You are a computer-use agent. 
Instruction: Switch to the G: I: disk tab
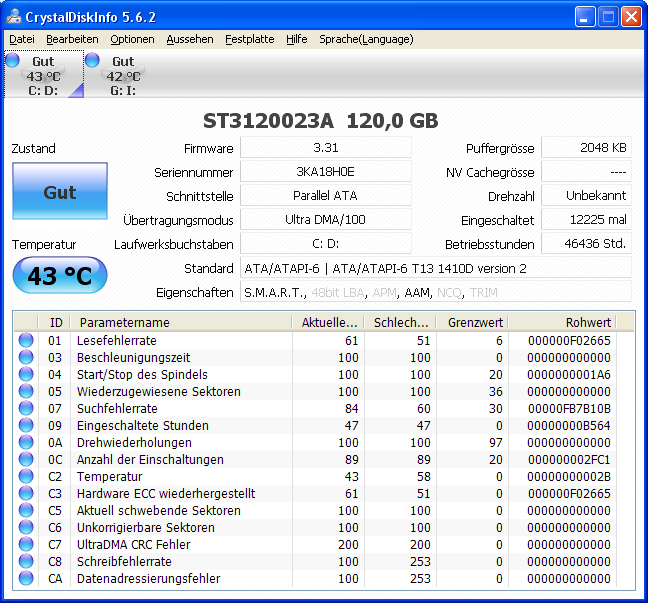point(123,74)
